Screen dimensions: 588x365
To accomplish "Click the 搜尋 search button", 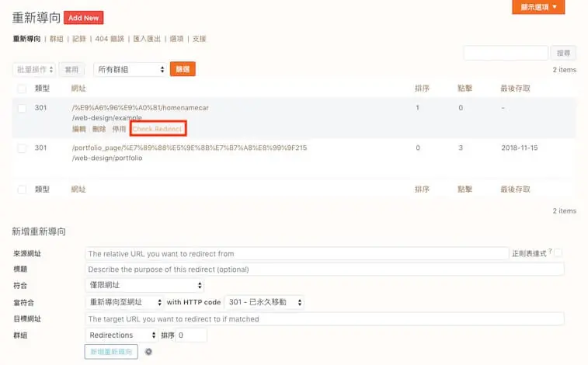I will tap(563, 54).
